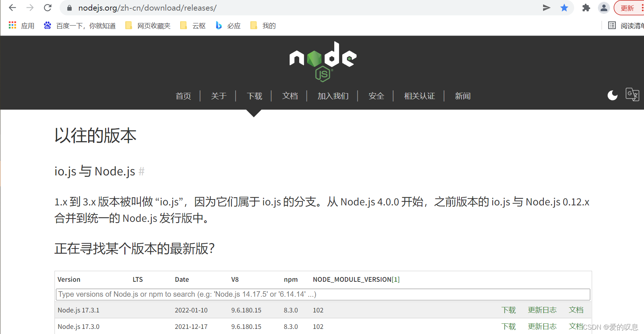Click the LTS column header
Screen dimensions: 644x334
pyautogui.click(x=138, y=280)
